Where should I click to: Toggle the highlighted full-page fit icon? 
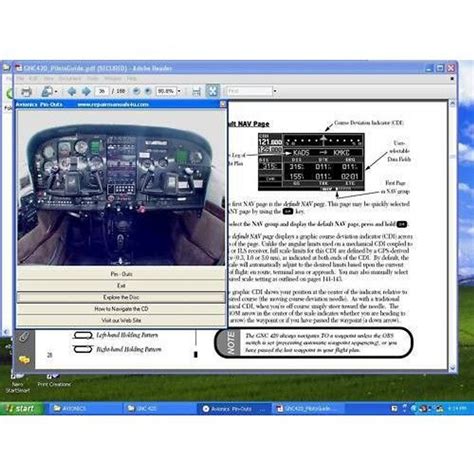[212, 91]
